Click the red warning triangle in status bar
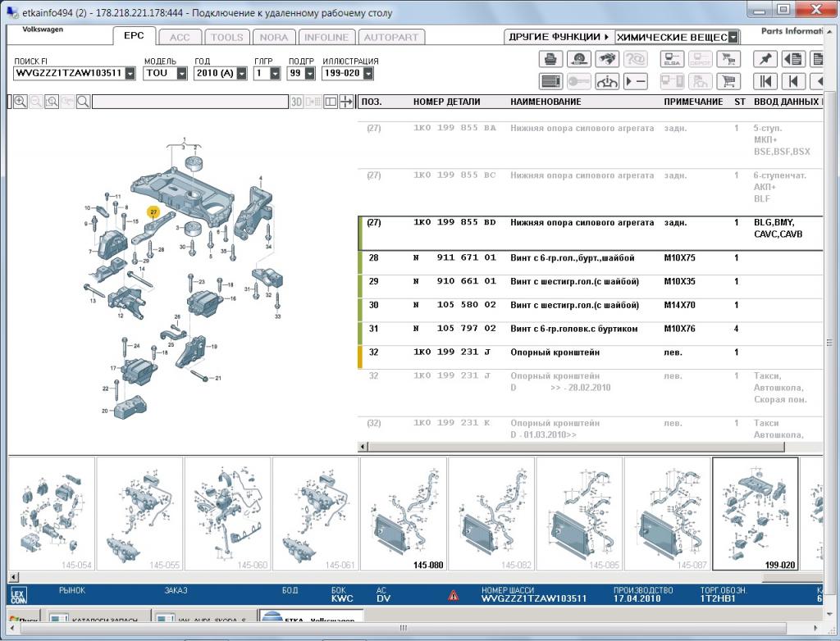 453,595
